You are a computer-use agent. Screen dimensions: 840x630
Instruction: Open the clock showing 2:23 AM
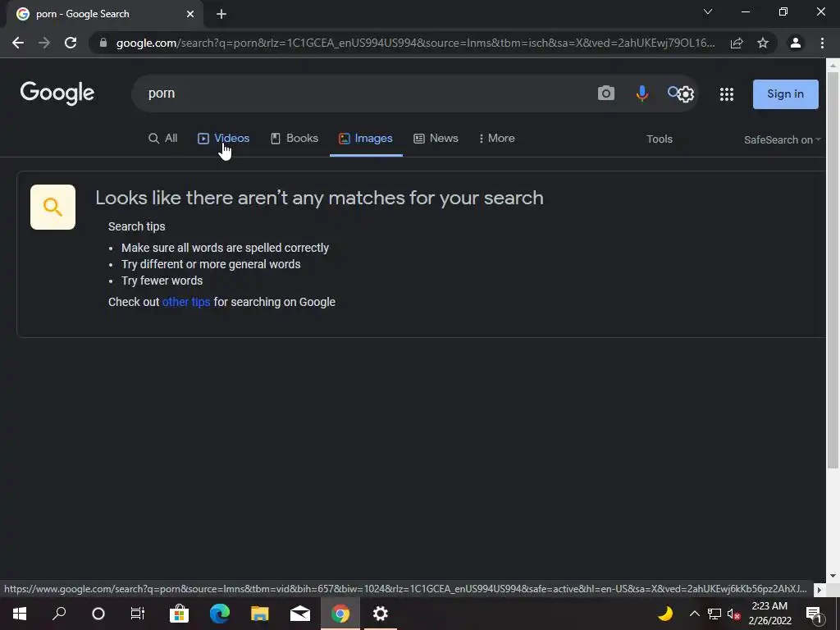(769, 614)
